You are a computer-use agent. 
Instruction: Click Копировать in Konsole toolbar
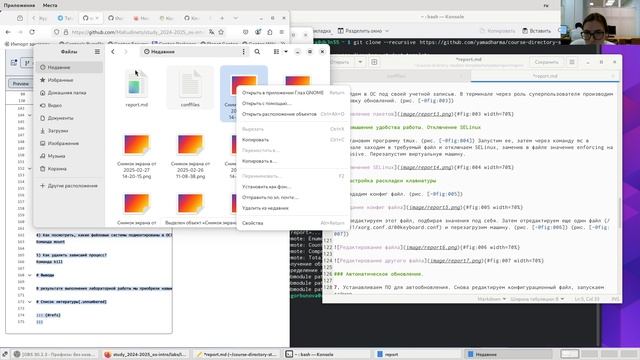pyautogui.click(x=497, y=31)
